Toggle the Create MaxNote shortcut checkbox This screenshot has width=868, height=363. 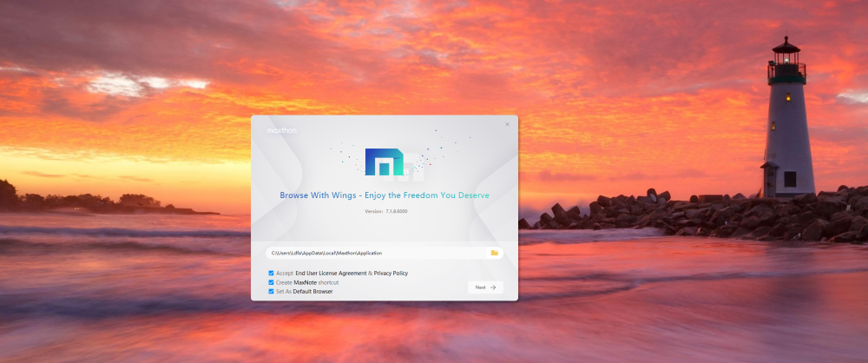[271, 282]
